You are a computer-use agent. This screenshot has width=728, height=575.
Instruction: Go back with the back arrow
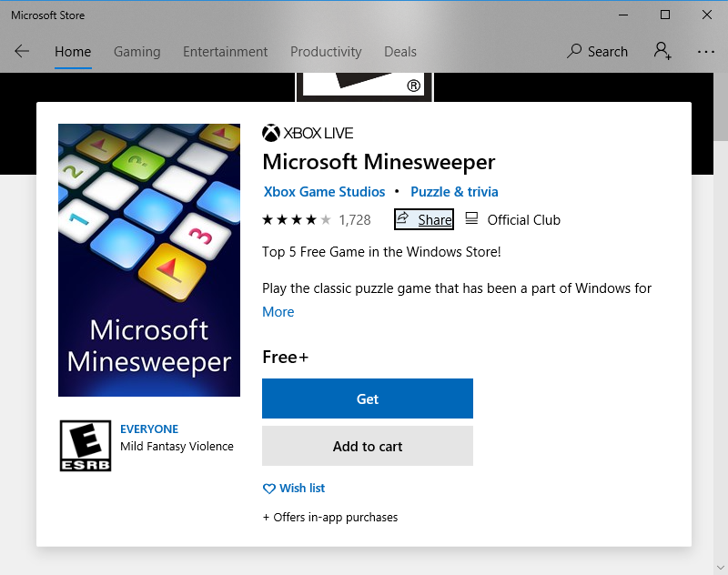click(22, 51)
